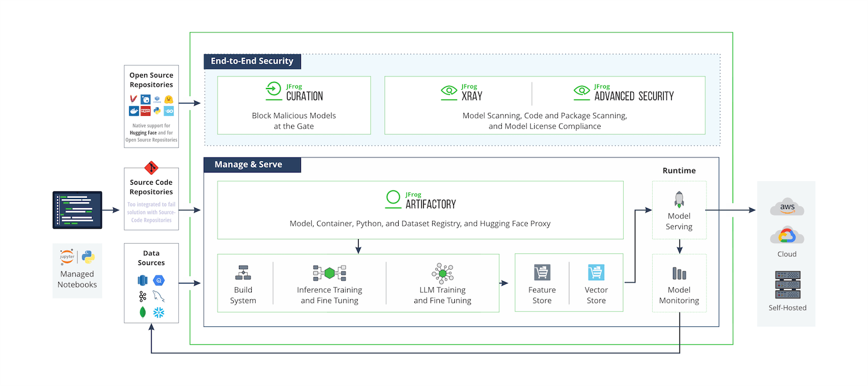This screenshot has height=386, width=868.
Task: Click the CURATION product name
Action: click(x=304, y=96)
